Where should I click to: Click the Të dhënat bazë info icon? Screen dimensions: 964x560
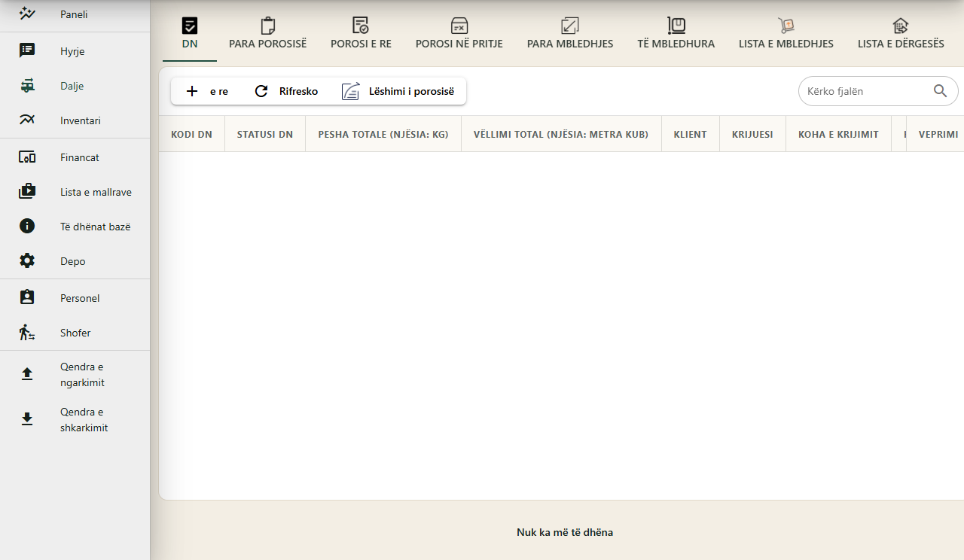point(27,227)
